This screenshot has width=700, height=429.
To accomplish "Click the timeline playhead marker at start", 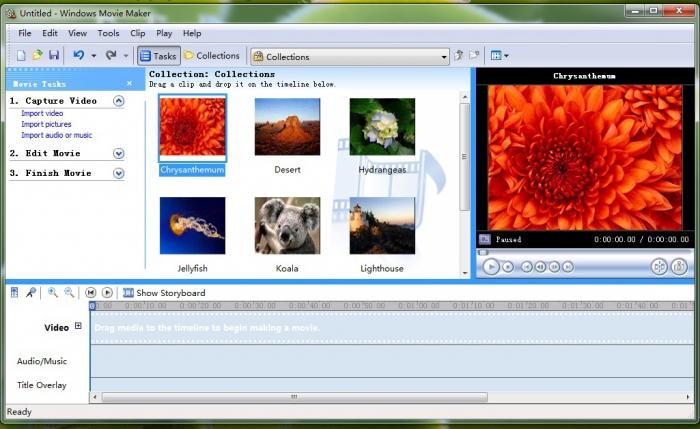I will pyautogui.click(x=92, y=306).
